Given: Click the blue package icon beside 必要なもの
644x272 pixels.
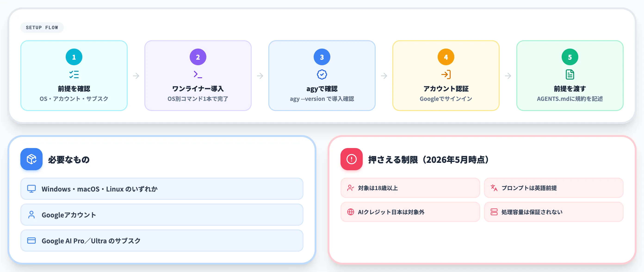Looking at the screenshot, I should coord(31,159).
